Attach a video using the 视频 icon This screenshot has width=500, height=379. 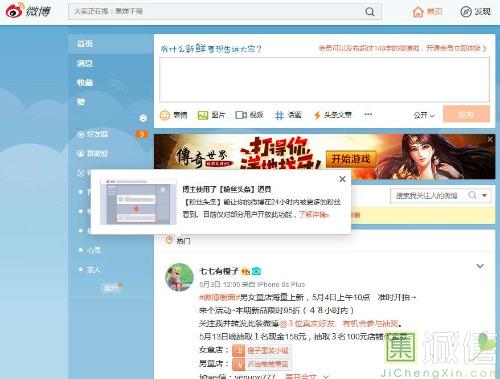click(249, 115)
